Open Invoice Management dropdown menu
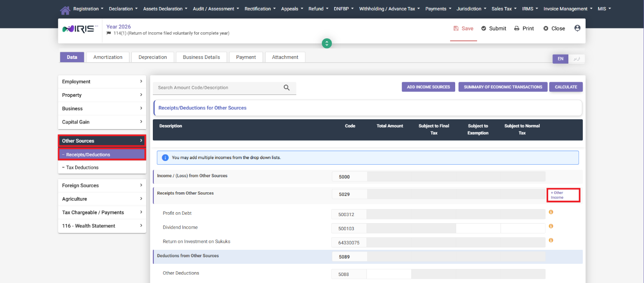This screenshot has height=283, width=644. click(x=568, y=9)
